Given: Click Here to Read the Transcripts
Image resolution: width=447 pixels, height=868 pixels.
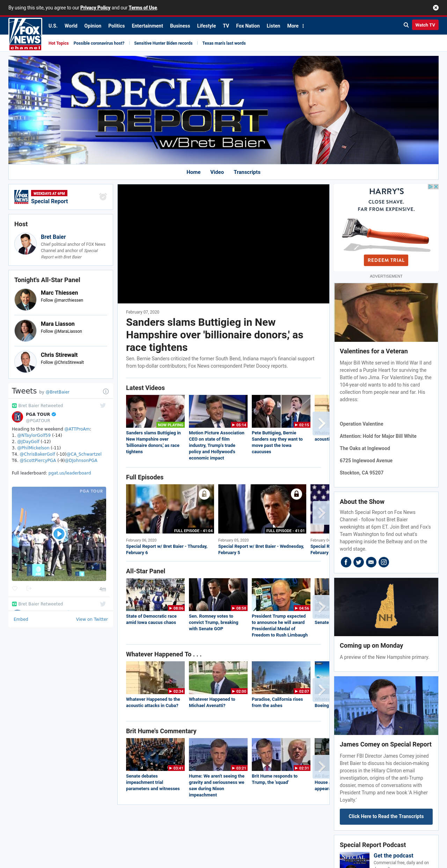Looking at the screenshot, I should (x=386, y=816).
